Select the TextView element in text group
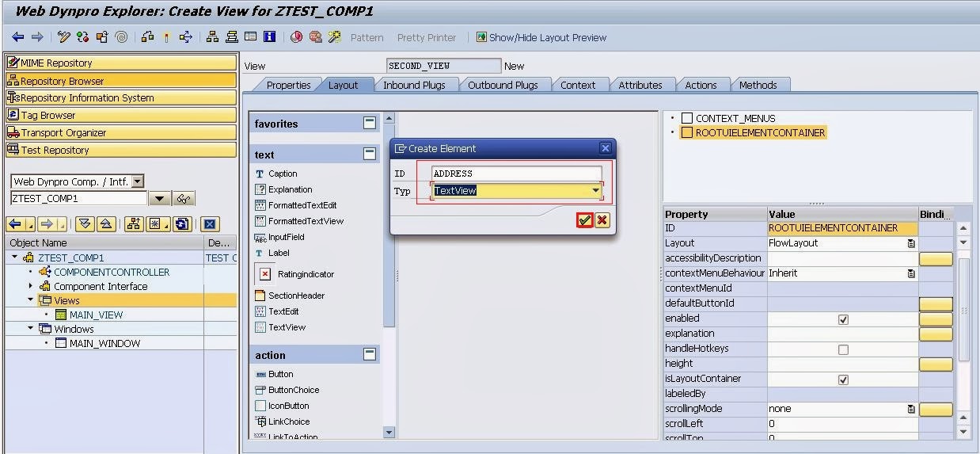This screenshot has height=454, width=980. point(280,327)
